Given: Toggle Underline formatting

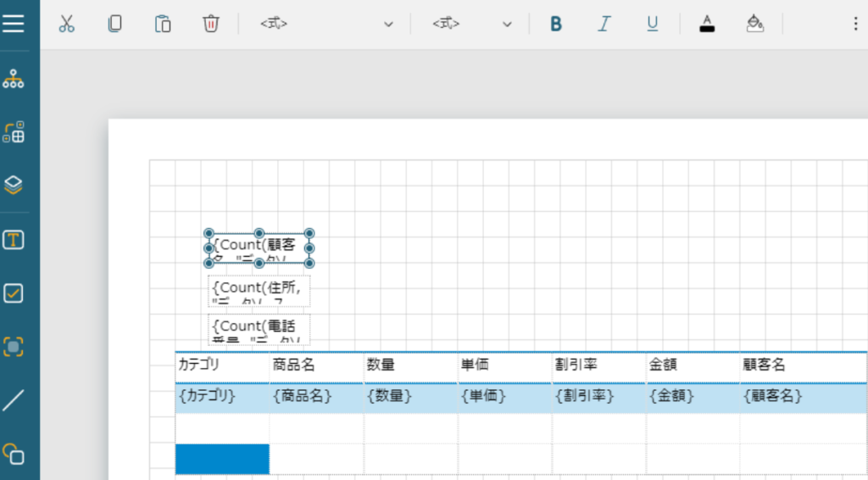Looking at the screenshot, I should coord(652,24).
